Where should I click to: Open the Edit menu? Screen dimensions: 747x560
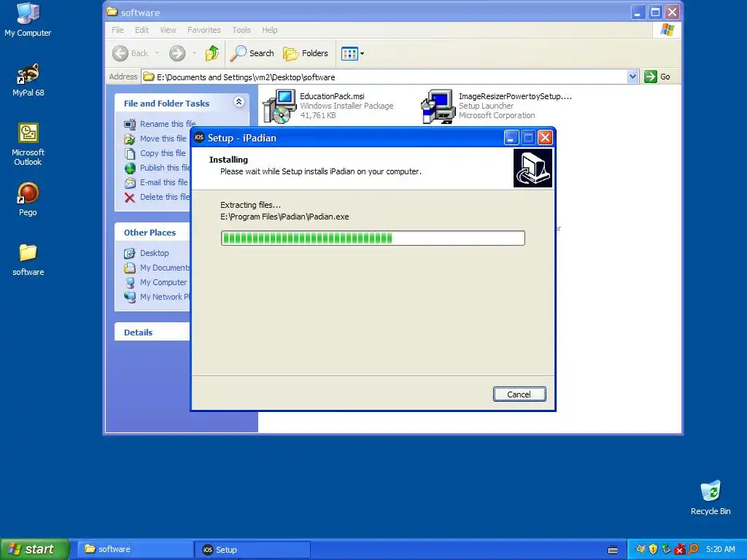point(142,30)
